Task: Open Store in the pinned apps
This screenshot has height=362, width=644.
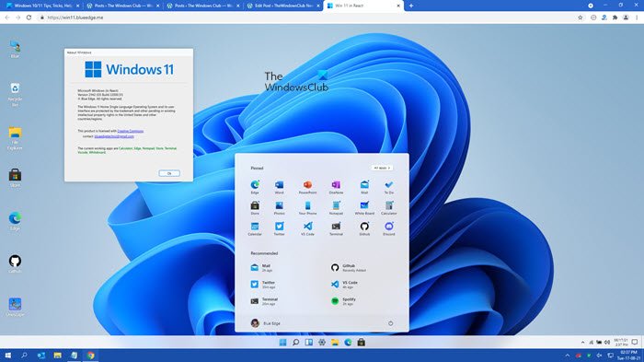Action: (x=255, y=207)
